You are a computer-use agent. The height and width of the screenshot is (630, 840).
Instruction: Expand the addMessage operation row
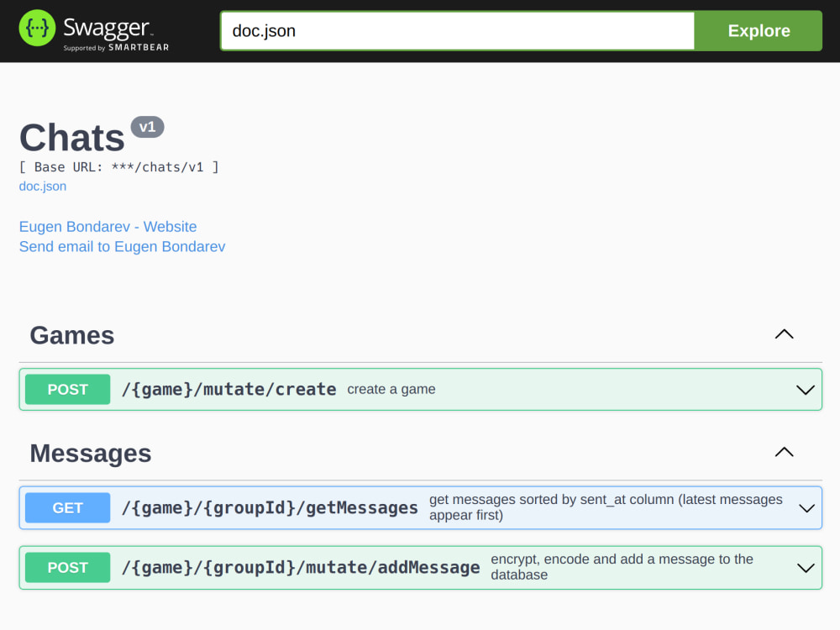tap(804, 567)
